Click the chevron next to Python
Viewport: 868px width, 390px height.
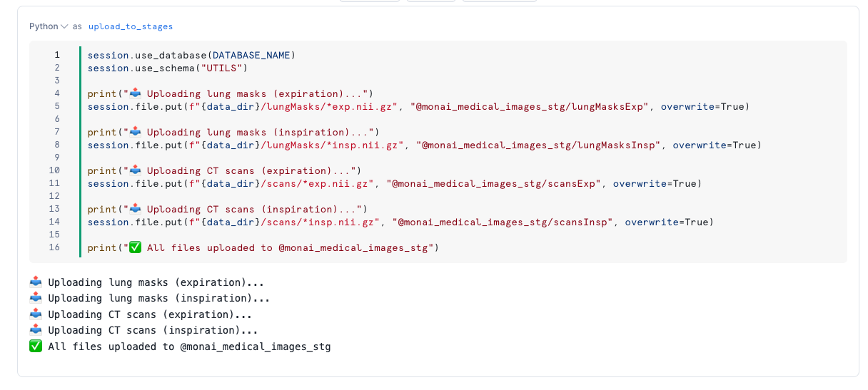(64, 26)
